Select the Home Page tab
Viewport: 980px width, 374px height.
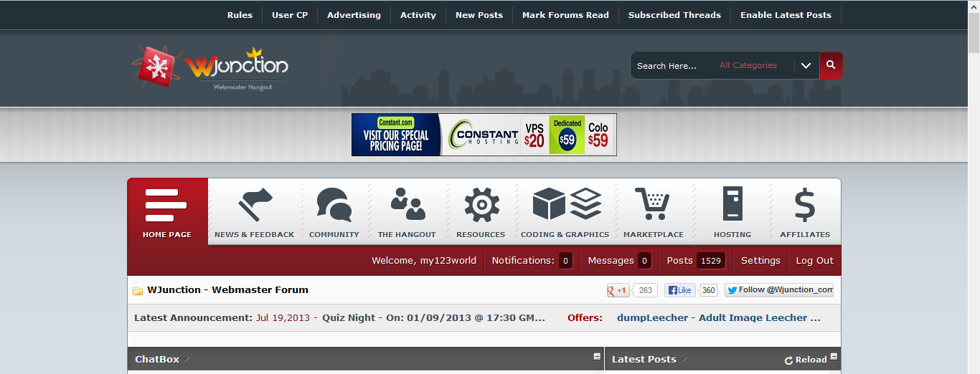[167, 212]
